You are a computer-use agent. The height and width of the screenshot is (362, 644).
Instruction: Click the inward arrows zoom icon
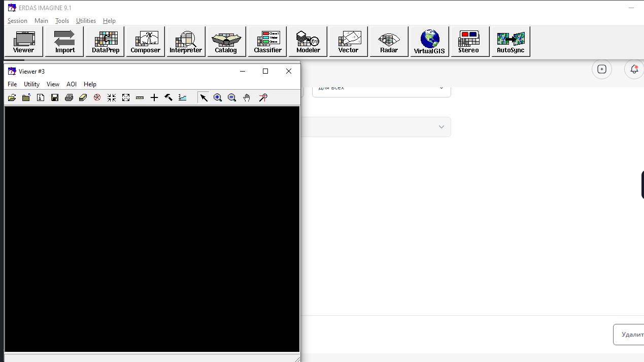112,97
